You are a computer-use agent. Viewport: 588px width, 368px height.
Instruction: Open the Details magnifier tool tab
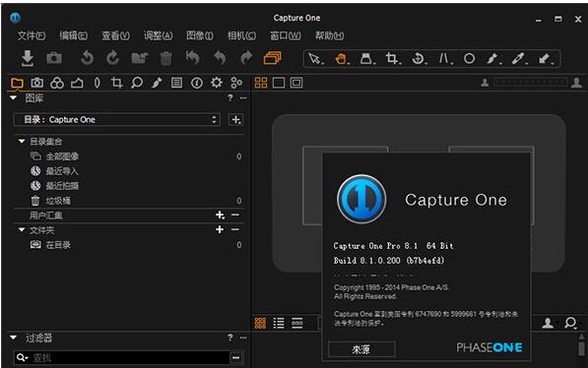click(137, 83)
